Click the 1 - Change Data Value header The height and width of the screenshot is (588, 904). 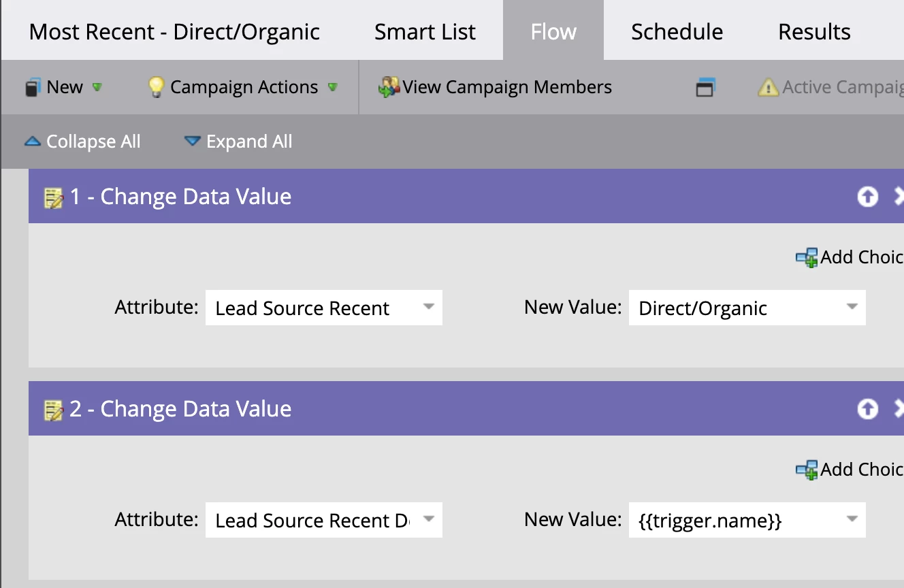[x=180, y=197]
